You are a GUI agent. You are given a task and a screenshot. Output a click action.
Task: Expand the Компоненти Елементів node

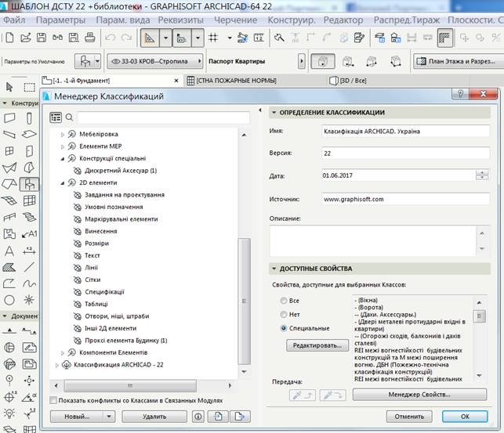(x=63, y=353)
